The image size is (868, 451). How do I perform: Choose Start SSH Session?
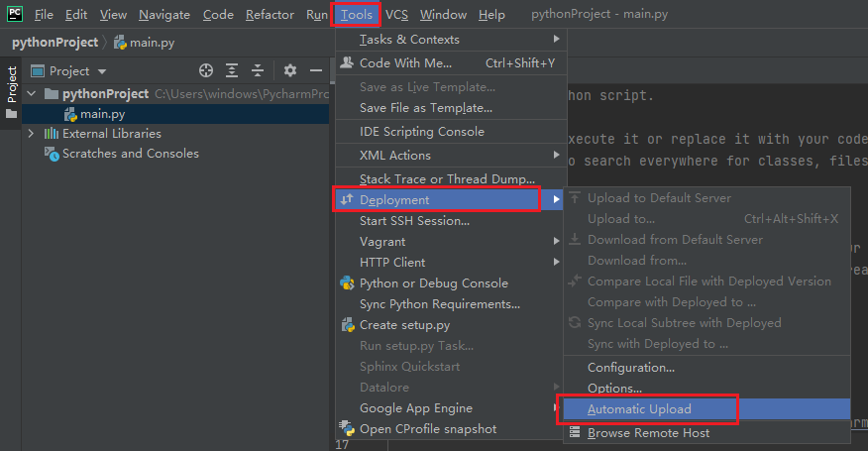point(451,220)
